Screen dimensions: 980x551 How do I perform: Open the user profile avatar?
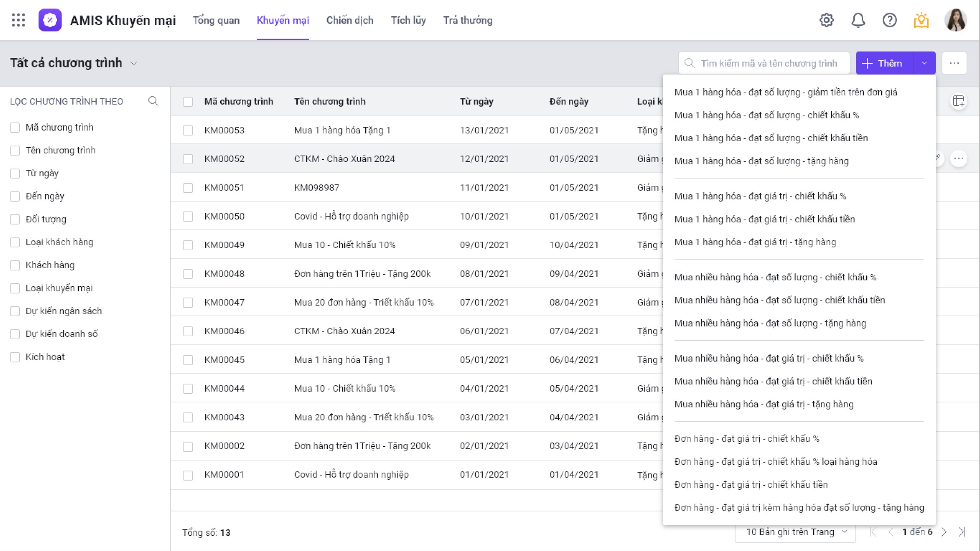[955, 20]
